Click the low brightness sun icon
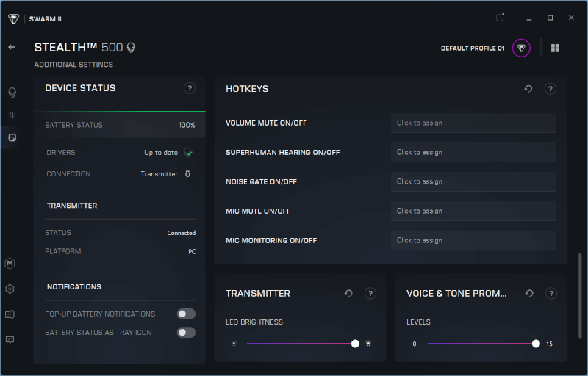 pos(234,344)
